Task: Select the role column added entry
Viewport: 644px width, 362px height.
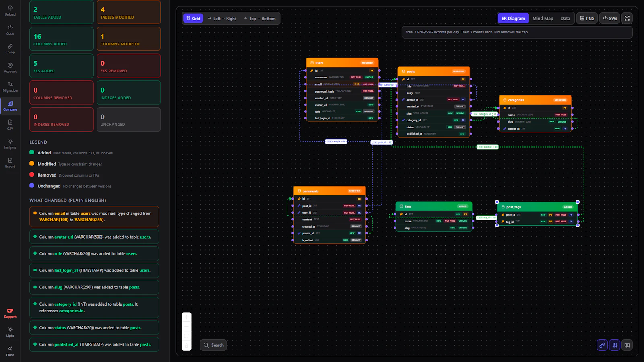Action: point(94,254)
